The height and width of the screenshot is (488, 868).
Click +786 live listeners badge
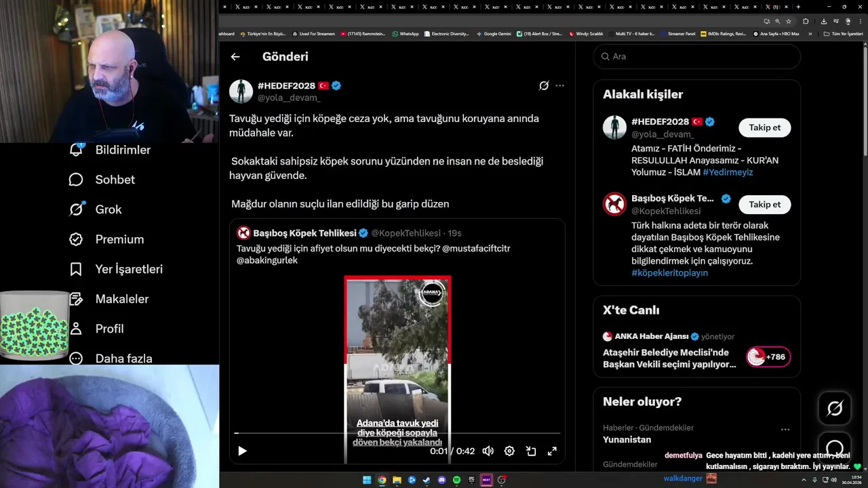768,357
